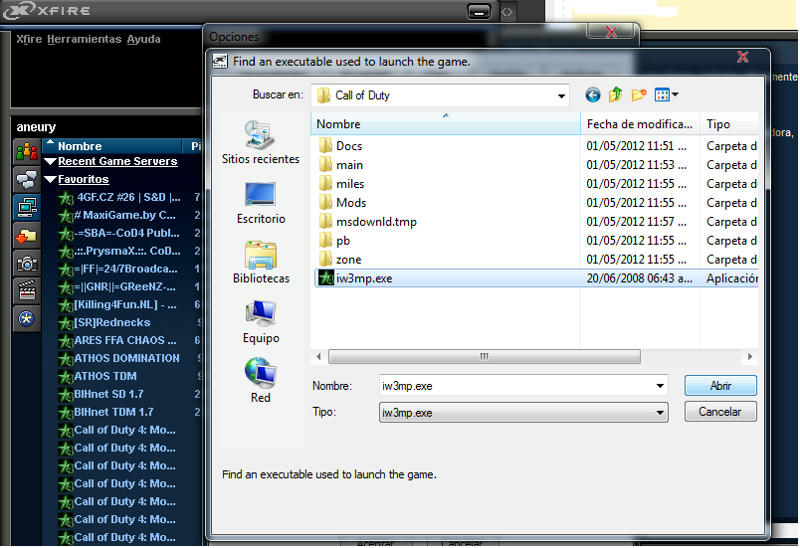Expand the Buscar en folder dropdown
The image size is (800, 548).
tap(561, 96)
